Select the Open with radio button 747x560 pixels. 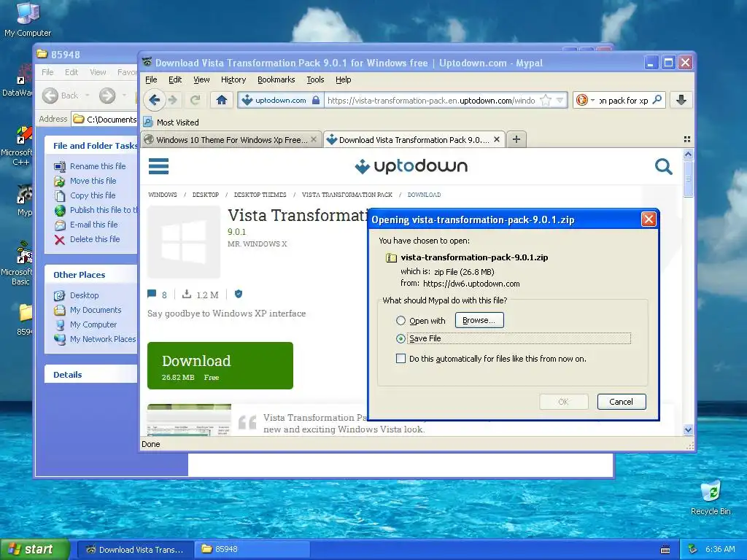pyautogui.click(x=400, y=321)
